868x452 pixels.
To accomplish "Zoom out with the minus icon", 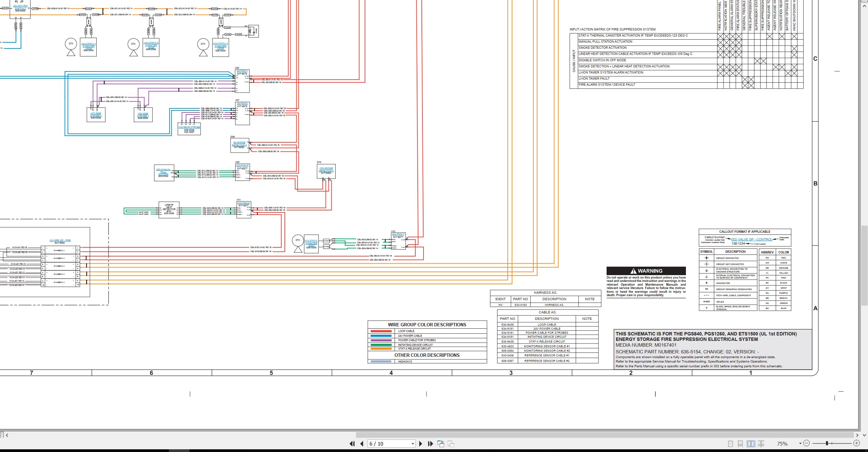I will [x=807, y=443].
